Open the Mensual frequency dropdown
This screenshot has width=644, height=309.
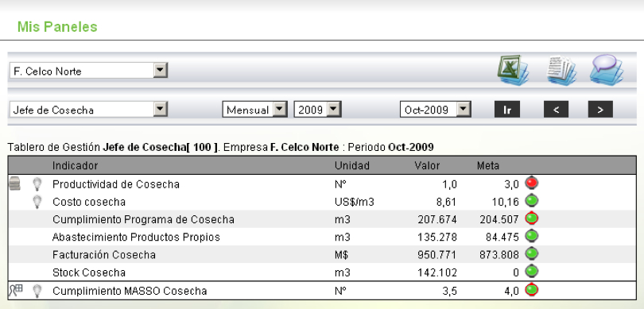254,110
